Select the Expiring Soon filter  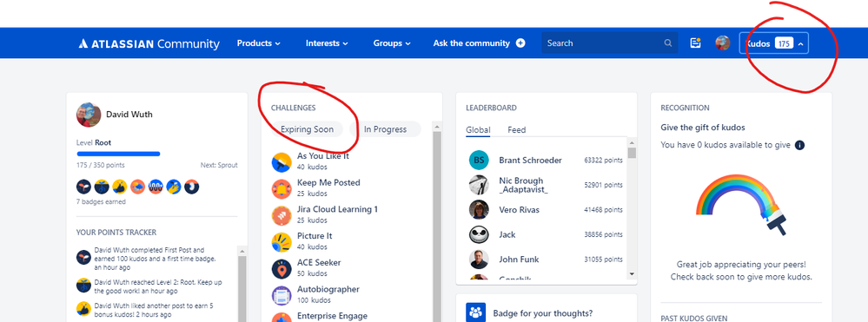click(x=308, y=129)
